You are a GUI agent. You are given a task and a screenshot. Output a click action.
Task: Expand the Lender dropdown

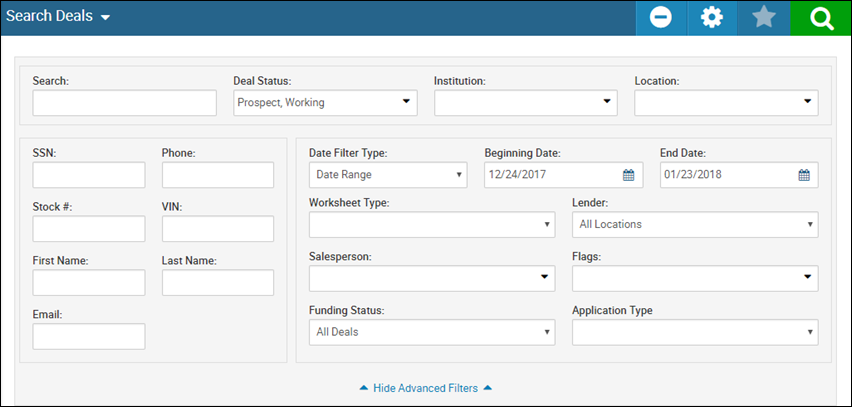(x=695, y=224)
